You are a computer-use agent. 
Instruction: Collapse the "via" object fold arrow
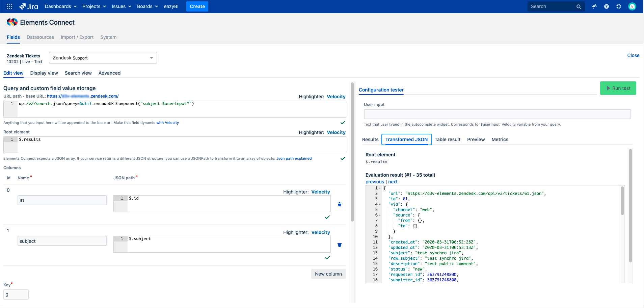coord(380,205)
